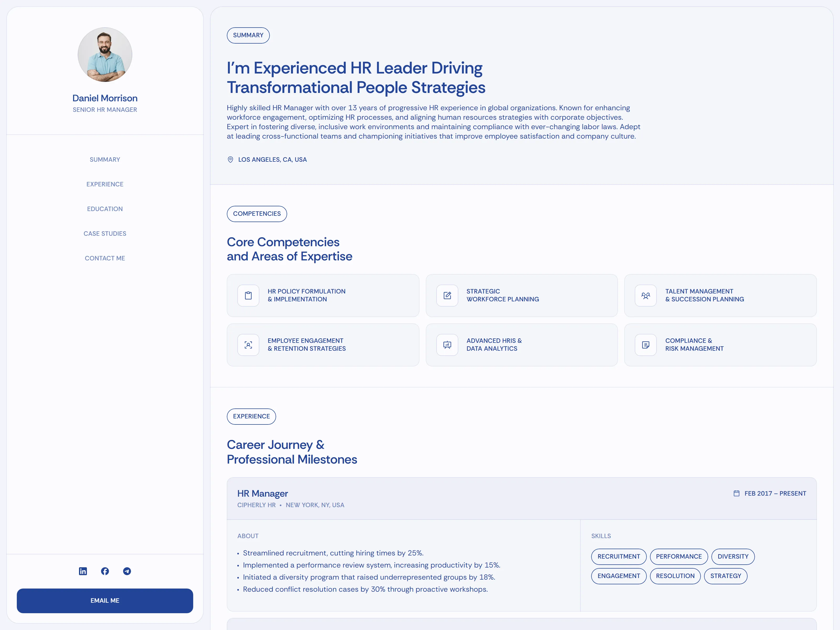Image resolution: width=840 pixels, height=630 pixels.
Task: Click the location pin icon near Los Angeles
Action: tap(230, 160)
